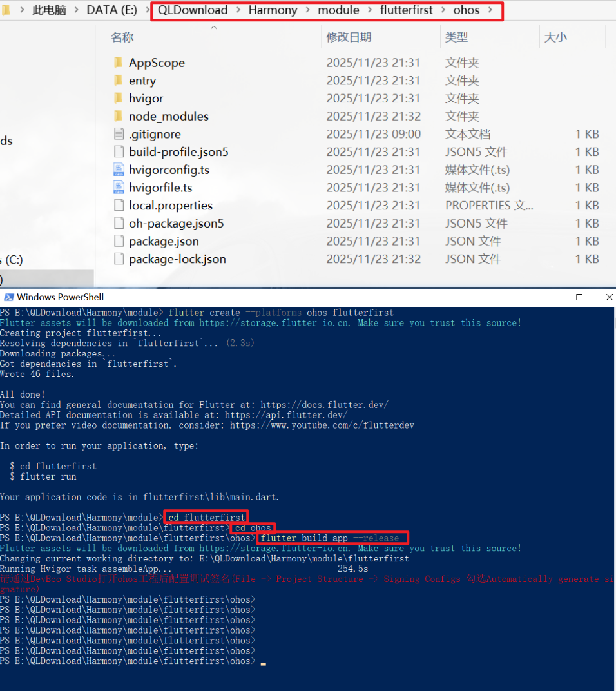Select the package-lock.json file name

coord(177,258)
